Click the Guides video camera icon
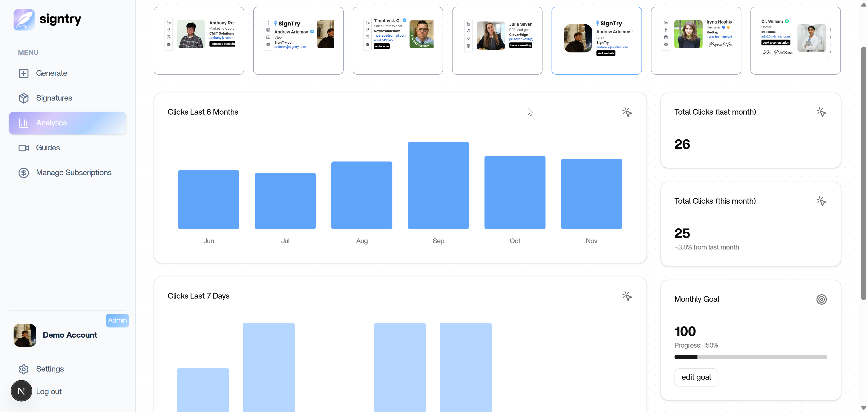868x412 pixels. 24,148
